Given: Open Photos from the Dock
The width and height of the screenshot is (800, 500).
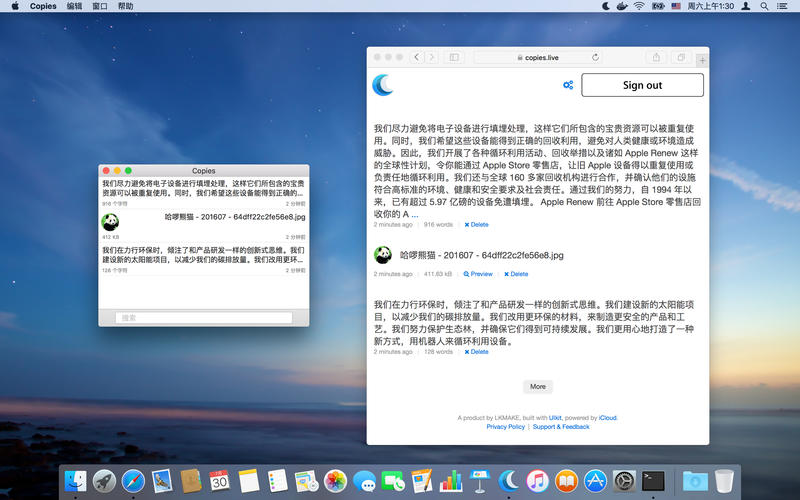Looking at the screenshot, I should [x=335, y=481].
